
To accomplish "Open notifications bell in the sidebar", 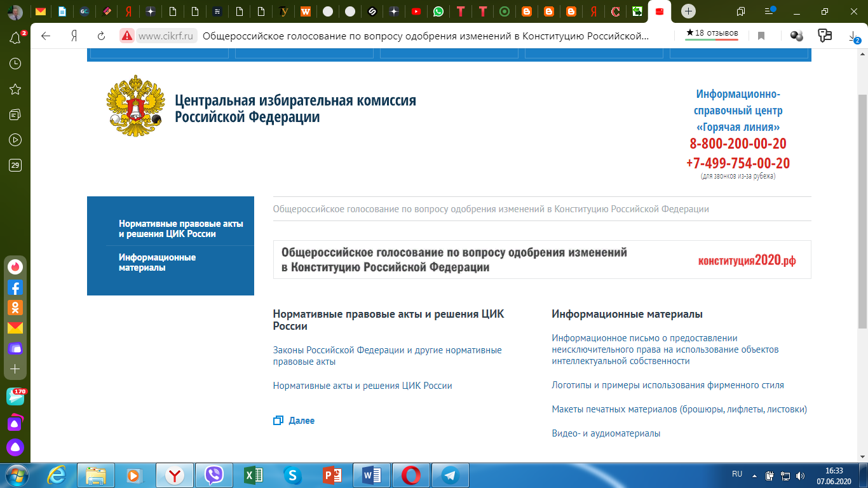I will point(15,38).
